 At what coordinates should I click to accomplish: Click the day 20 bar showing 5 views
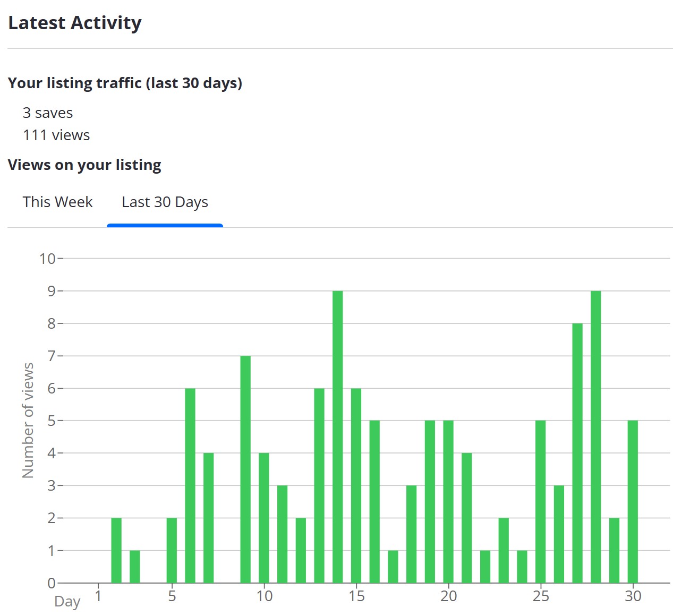(448, 502)
